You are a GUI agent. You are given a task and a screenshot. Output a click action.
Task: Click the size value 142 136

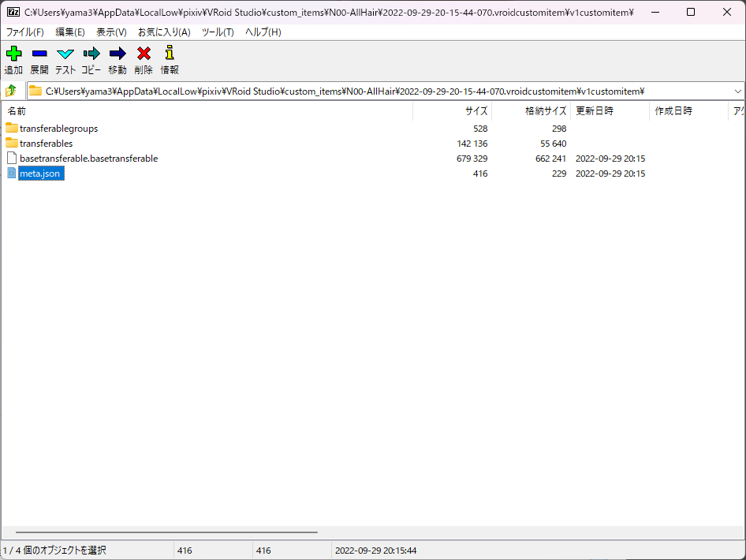click(472, 144)
